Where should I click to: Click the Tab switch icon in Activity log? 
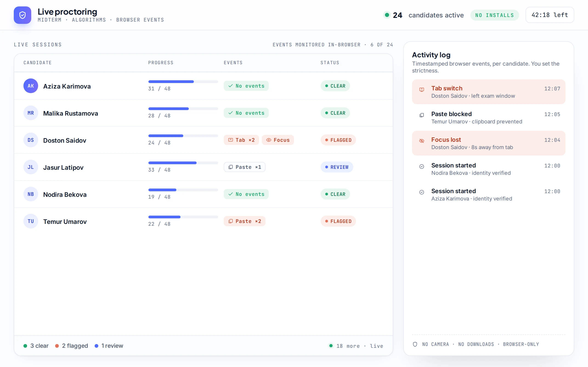pyautogui.click(x=421, y=89)
